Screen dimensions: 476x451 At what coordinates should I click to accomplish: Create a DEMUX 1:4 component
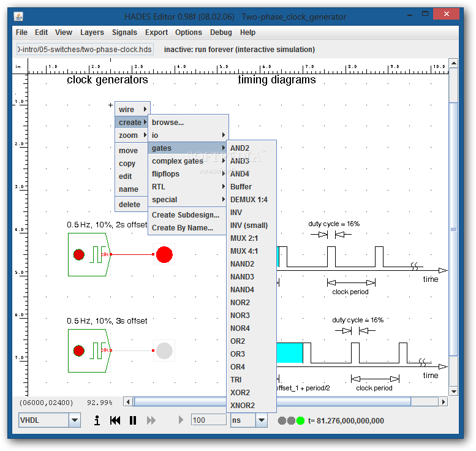coord(251,200)
